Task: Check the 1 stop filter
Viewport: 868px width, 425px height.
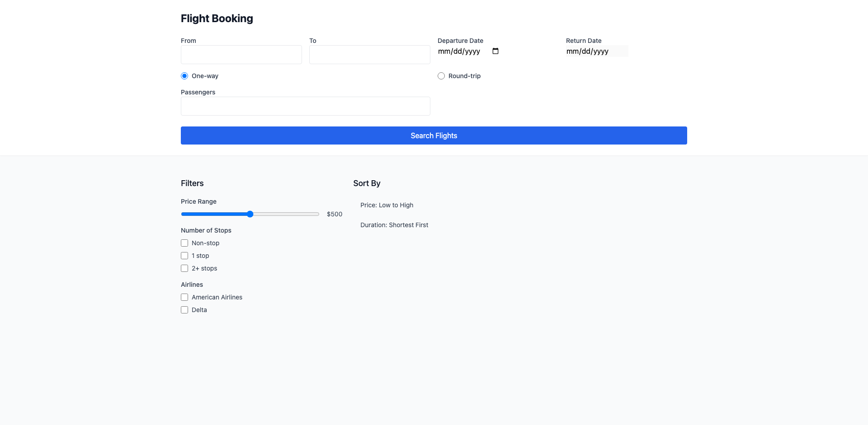Action: 184,256
